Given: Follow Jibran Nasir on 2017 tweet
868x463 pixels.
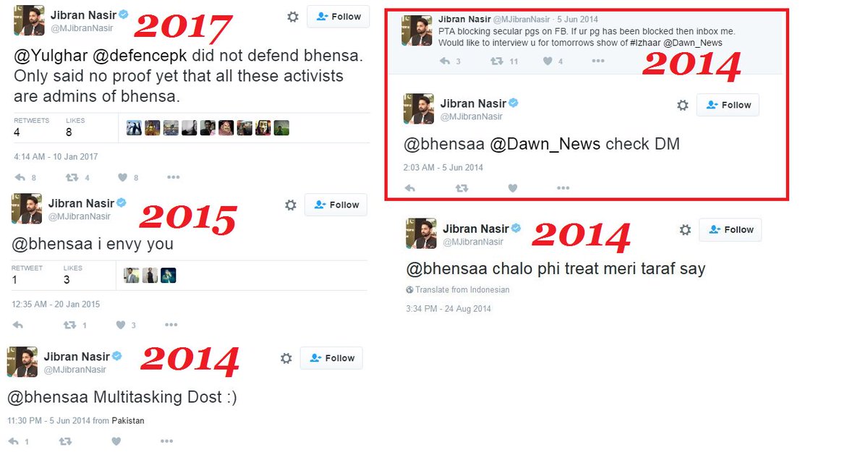Looking at the screenshot, I should point(339,17).
